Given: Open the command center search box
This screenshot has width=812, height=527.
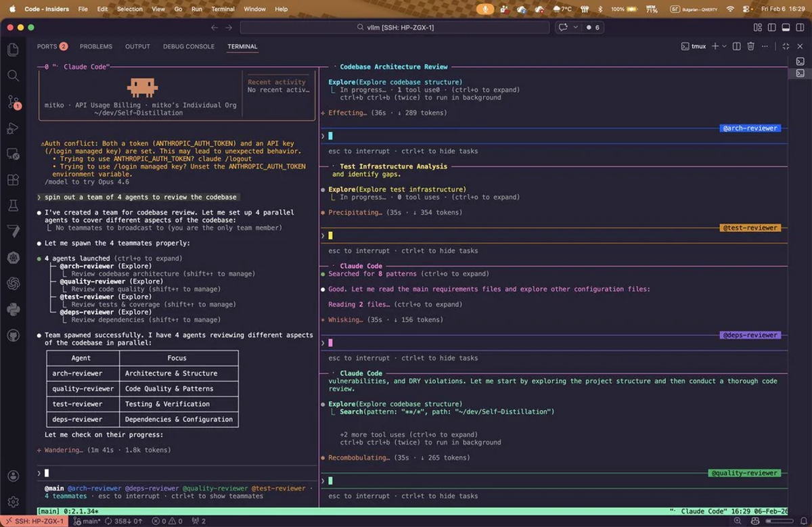Looking at the screenshot, I should (x=394, y=28).
